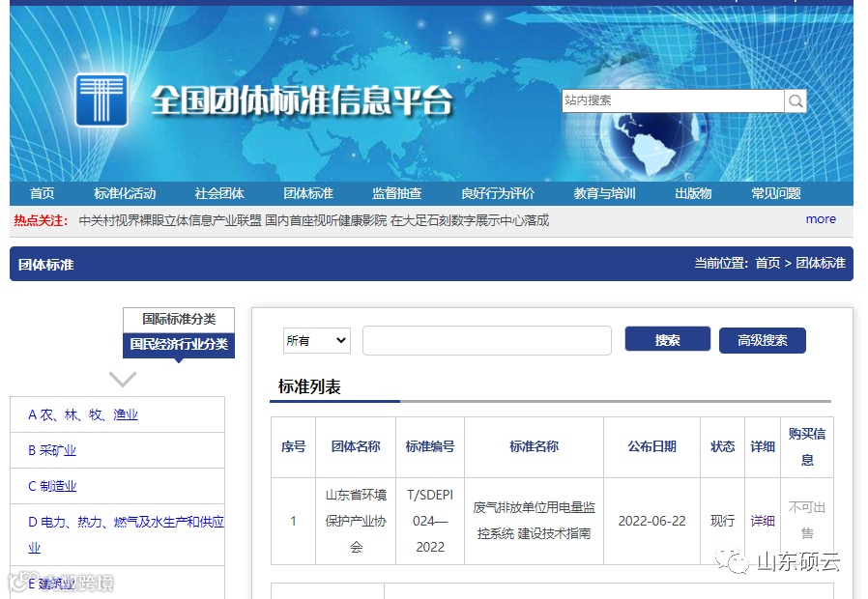The image size is (868, 599).
Task: Open the hot news headline about 中关村视界
Action: pyautogui.click(x=314, y=220)
